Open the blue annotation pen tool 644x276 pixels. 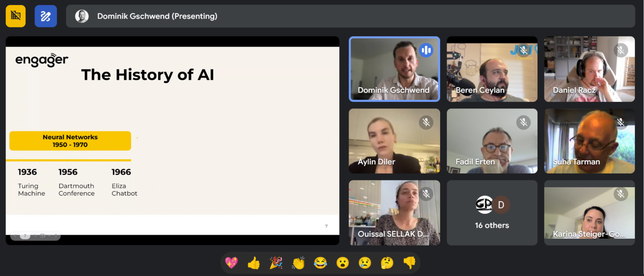(x=46, y=16)
